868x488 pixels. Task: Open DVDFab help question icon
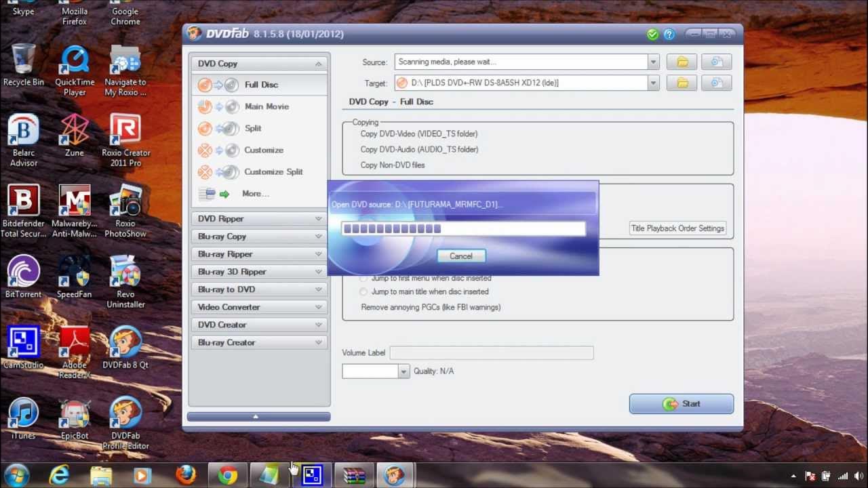click(x=669, y=35)
